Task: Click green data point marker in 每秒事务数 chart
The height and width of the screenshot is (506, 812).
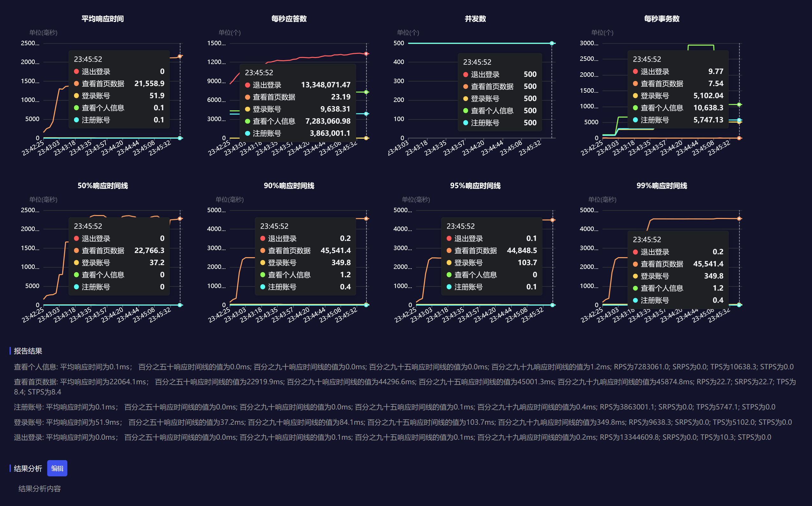Action: pyautogui.click(x=739, y=105)
